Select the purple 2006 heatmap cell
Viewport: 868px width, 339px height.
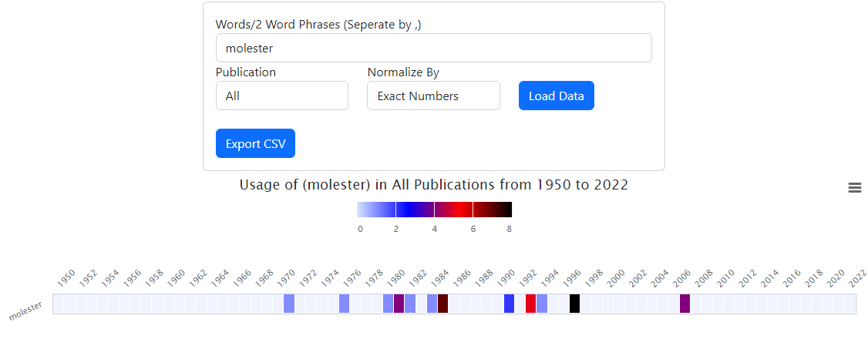click(x=685, y=304)
